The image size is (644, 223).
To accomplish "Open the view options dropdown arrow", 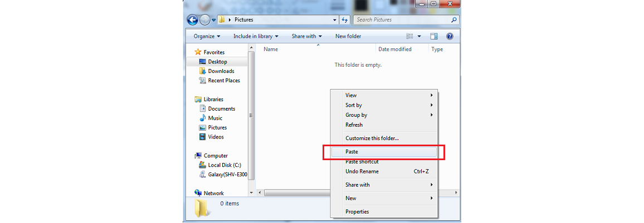I will coord(419,36).
